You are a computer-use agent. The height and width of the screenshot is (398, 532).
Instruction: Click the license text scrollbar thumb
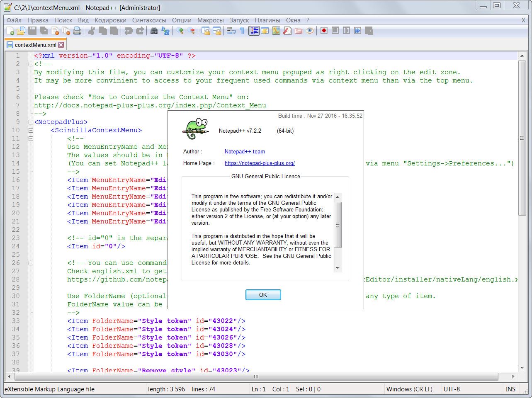click(x=338, y=225)
